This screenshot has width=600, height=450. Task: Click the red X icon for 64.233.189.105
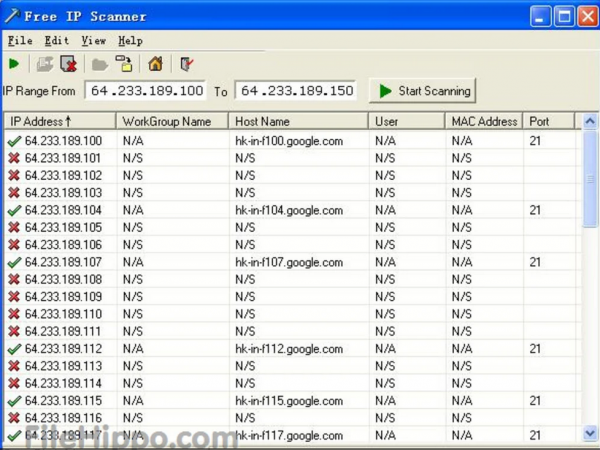(x=14, y=227)
